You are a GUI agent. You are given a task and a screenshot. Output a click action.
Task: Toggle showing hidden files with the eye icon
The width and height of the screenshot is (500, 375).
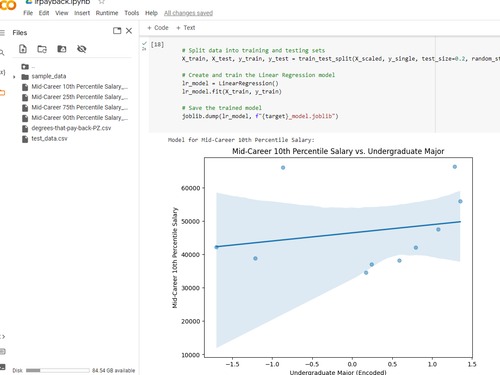coord(82,49)
